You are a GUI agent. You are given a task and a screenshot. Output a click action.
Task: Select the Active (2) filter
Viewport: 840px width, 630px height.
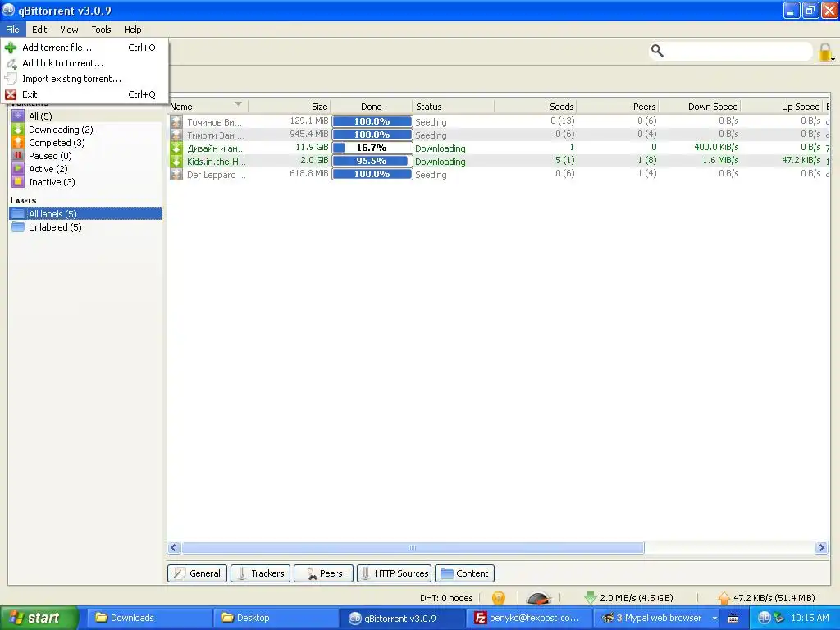click(x=85, y=169)
